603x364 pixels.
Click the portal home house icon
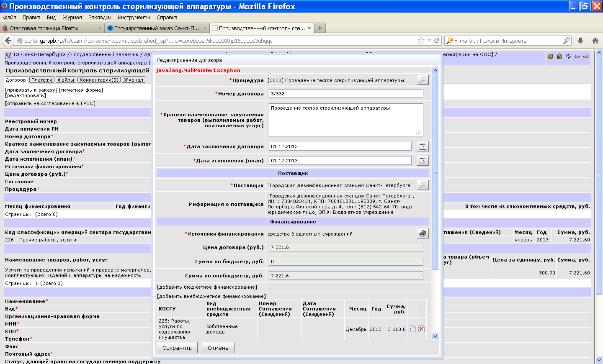[x=559, y=56]
